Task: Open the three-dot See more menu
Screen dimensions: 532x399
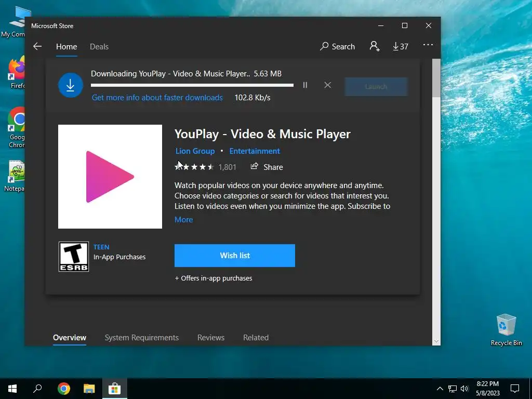Action: pos(428,45)
